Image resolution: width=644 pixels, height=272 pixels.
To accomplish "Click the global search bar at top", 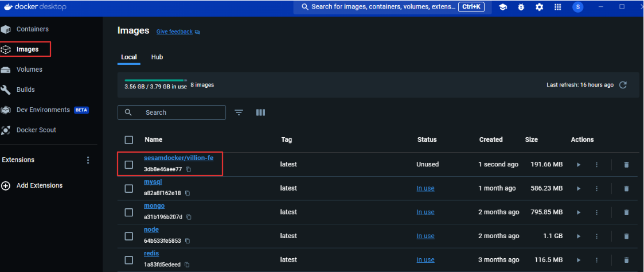I will pos(393,7).
